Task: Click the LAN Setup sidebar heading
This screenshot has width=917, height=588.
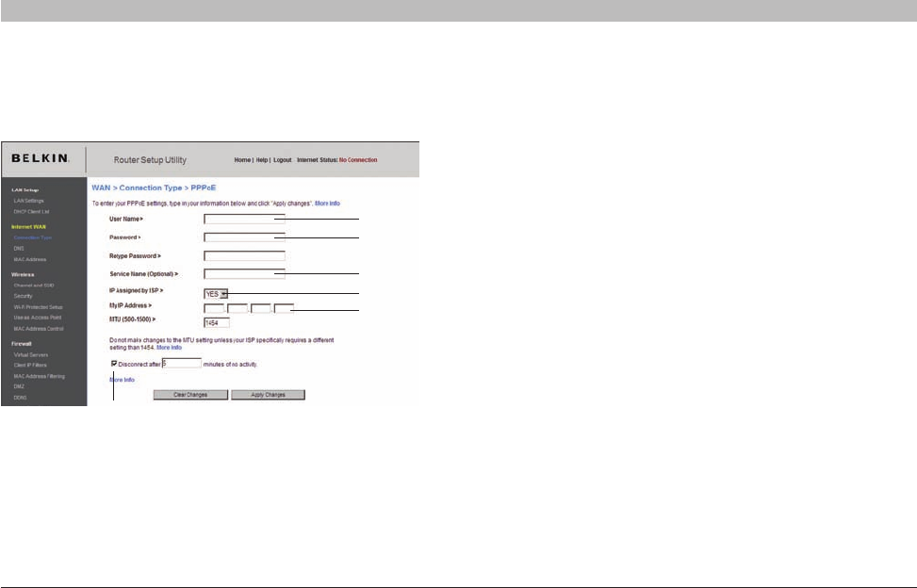Action: pos(25,190)
